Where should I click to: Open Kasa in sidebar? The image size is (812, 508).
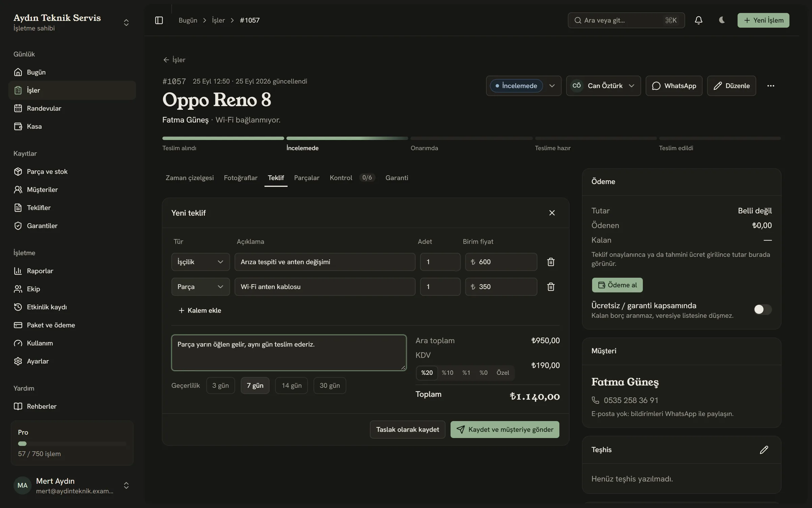[72, 126]
